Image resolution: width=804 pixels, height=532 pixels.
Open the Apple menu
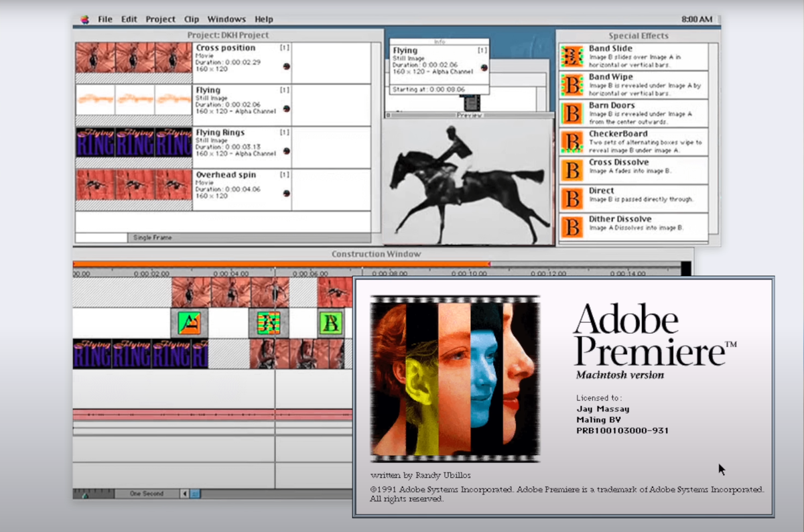click(84, 19)
